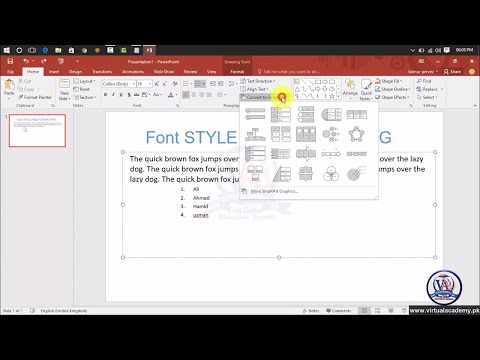Screen dimensions: 480x360
Task: Toggle Underline formatting
Action: tap(121, 95)
